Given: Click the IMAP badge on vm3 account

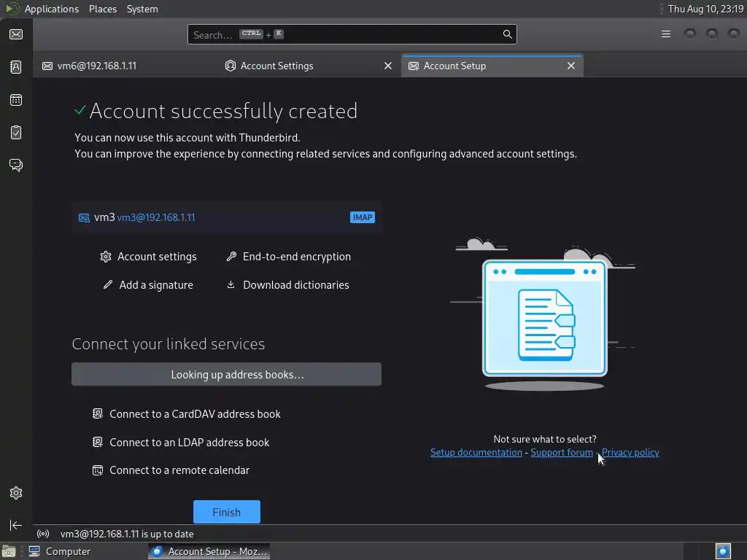Looking at the screenshot, I should point(362,217).
